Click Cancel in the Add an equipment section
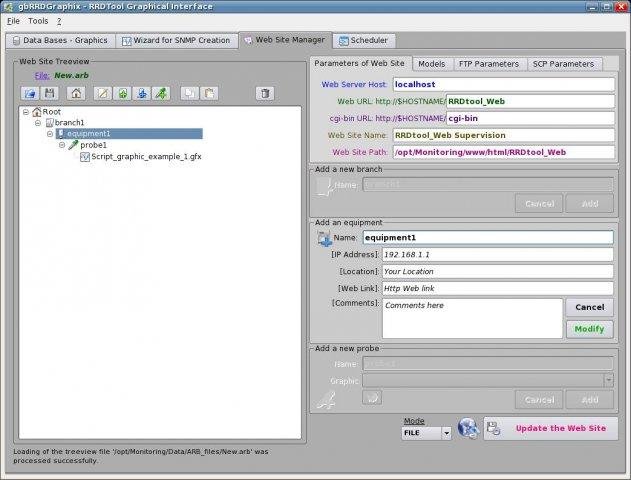 click(x=590, y=307)
